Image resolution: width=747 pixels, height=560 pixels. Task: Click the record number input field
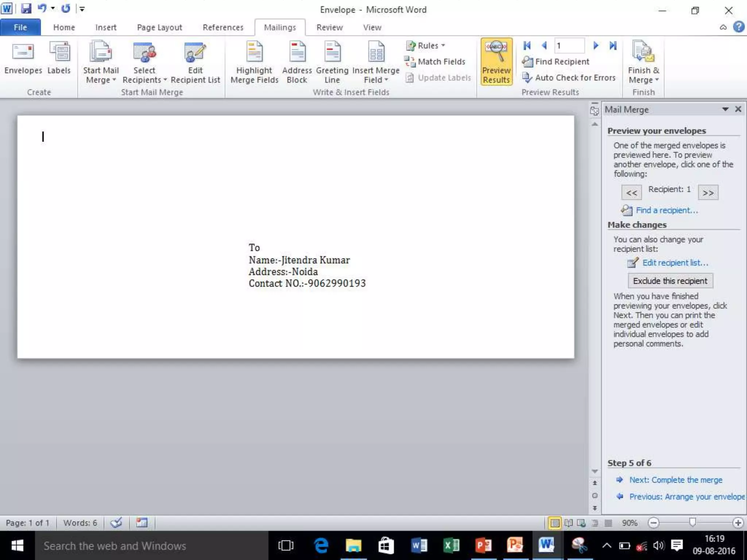569,46
